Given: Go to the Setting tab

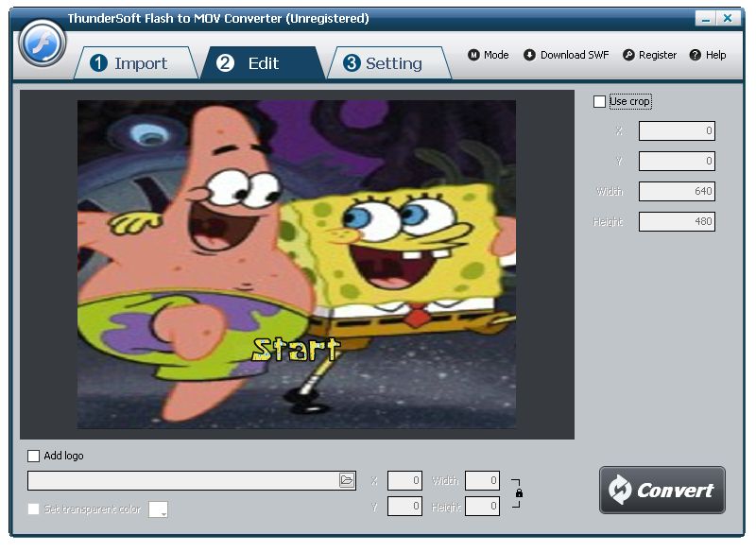Looking at the screenshot, I should [x=389, y=63].
